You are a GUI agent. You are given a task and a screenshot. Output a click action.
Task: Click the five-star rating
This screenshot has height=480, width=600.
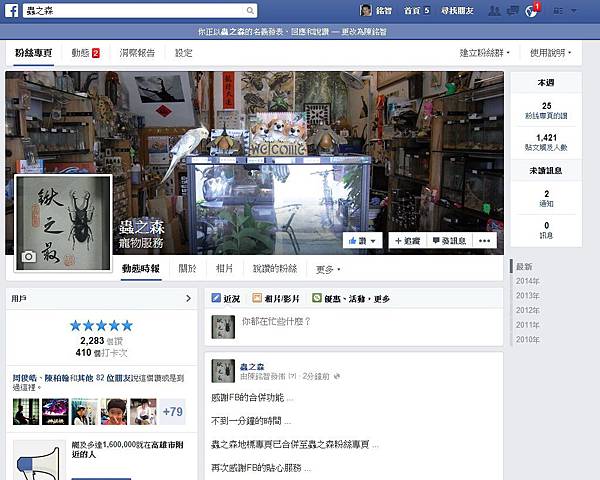pos(101,326)
